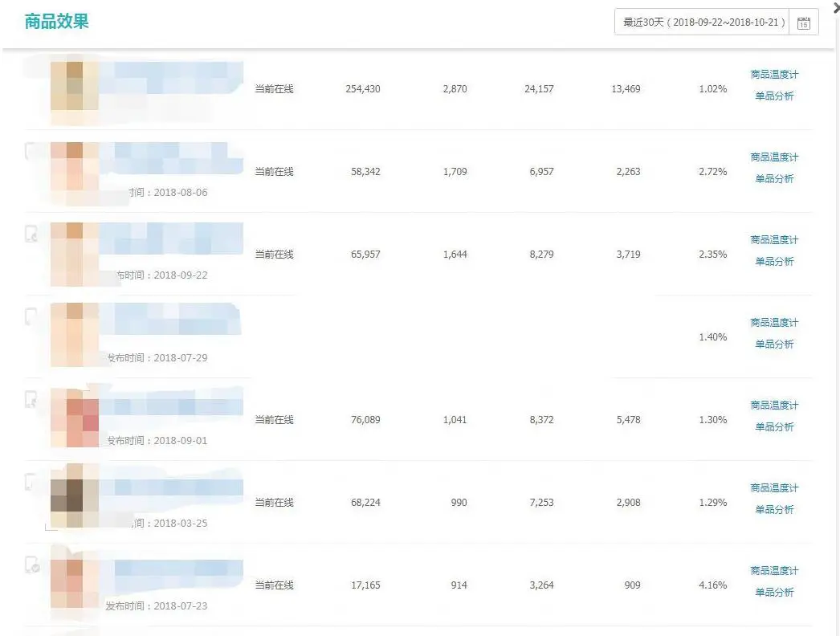Screen dimensions: 840x636
Task: Close the 商品效果 dialog
Action: coord(836,8)
